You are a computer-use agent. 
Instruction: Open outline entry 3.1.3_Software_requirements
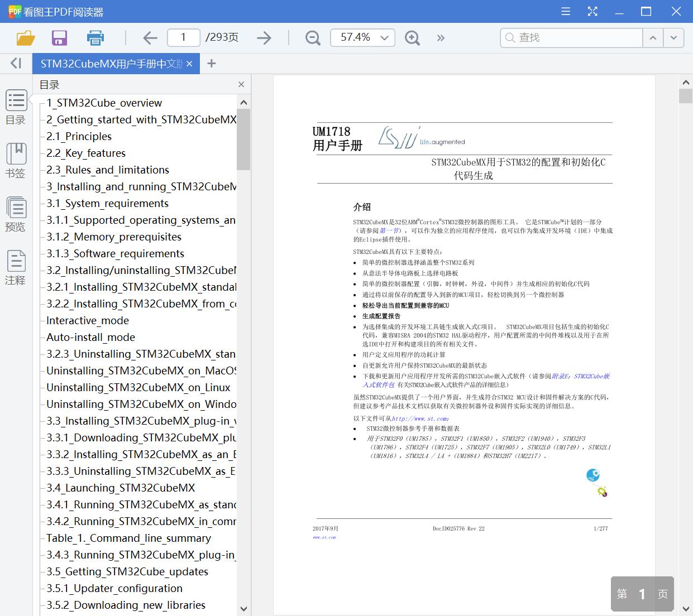(115, 253)
